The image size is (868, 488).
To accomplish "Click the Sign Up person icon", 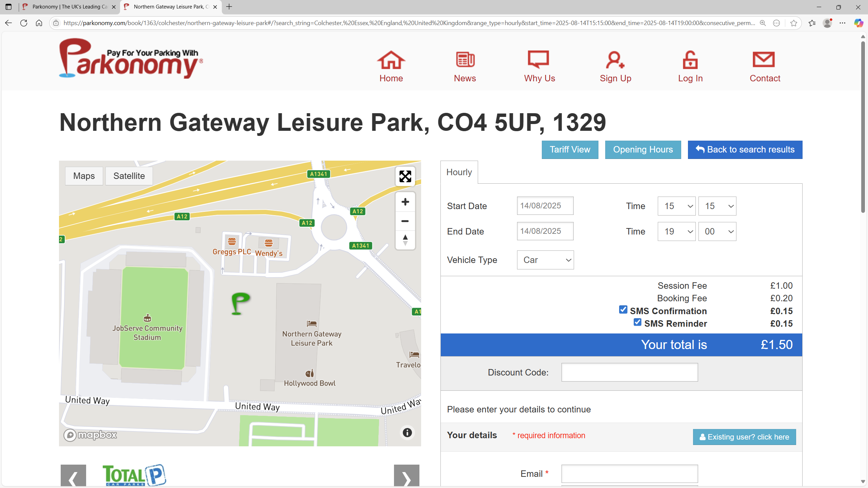I will (x=615, y=60).
